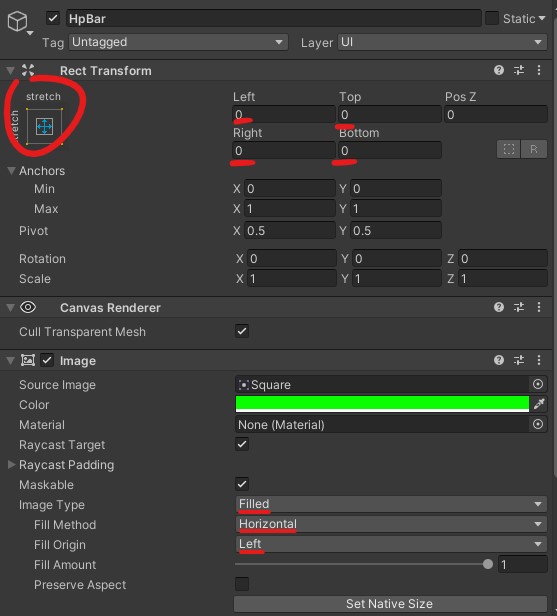
Task: Open the Tag Untagged dropdown
Action: click(x=178, y=42)
